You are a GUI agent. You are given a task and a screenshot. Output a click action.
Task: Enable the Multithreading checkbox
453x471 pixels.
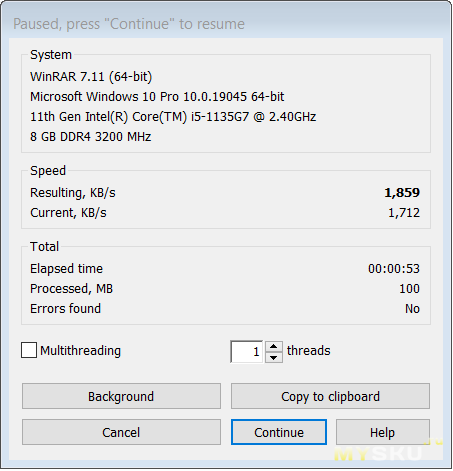pos(29,350)
